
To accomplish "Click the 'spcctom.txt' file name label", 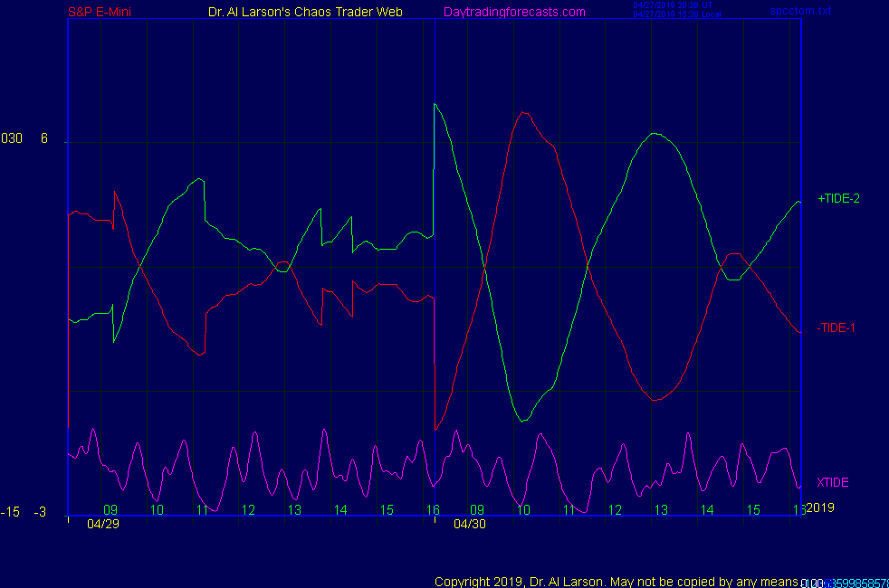I will click(800, 10).
